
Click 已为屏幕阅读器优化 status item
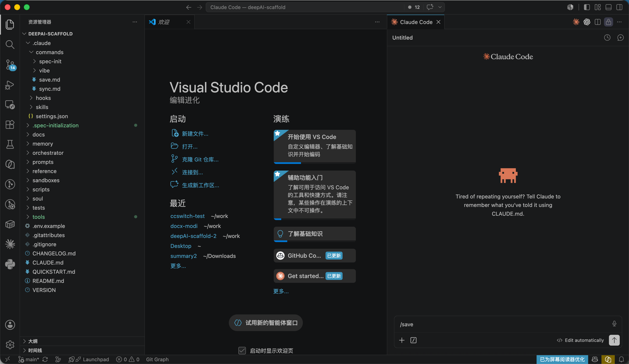(x=562, y=359)
